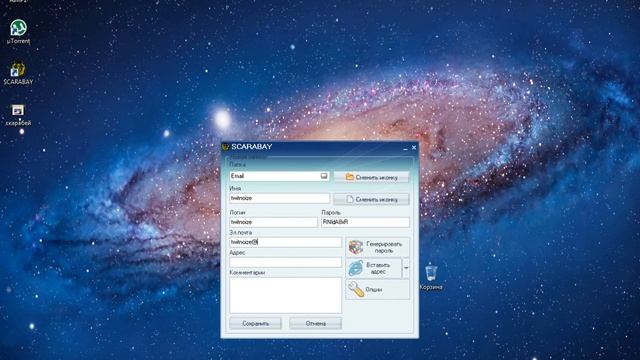Image resolution: width=640 pixels, height=360 pixels.
Task: Click the Сохранить button
Action: point(256,323)
